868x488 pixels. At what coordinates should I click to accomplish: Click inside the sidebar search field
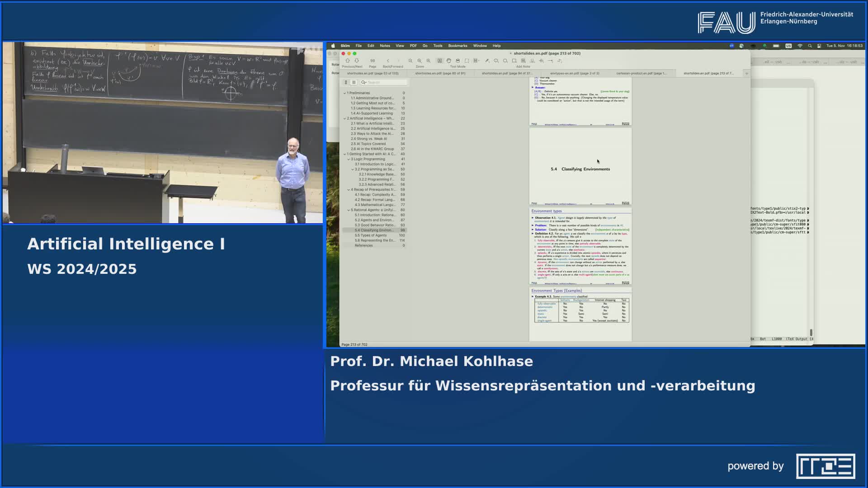[384, 82]
